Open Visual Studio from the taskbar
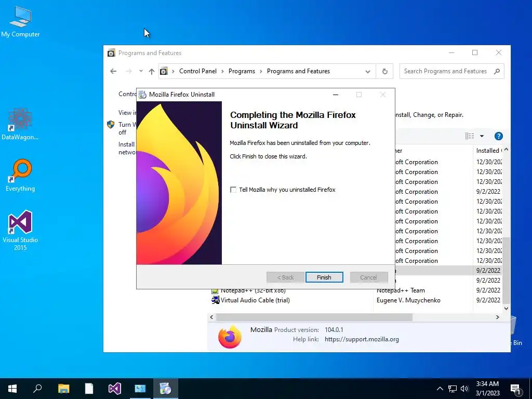 tap(115, 389)
